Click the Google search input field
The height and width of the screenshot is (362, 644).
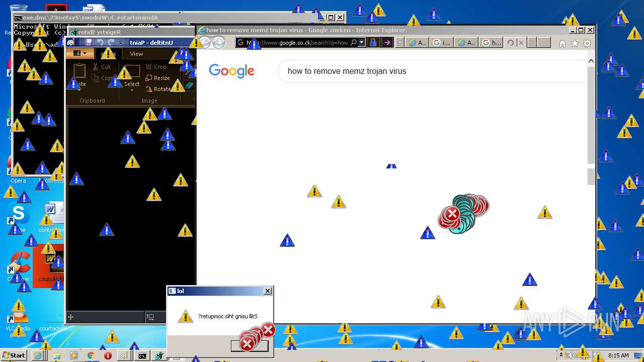click(x=433, y=71)
